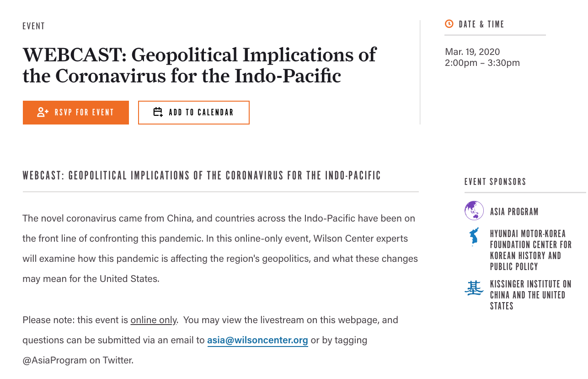Open Hyundai Motor-Korea Foundation Center link
The width and height of the screenshot is (588, 379).
pyautogui.click(x=531, y=250)
